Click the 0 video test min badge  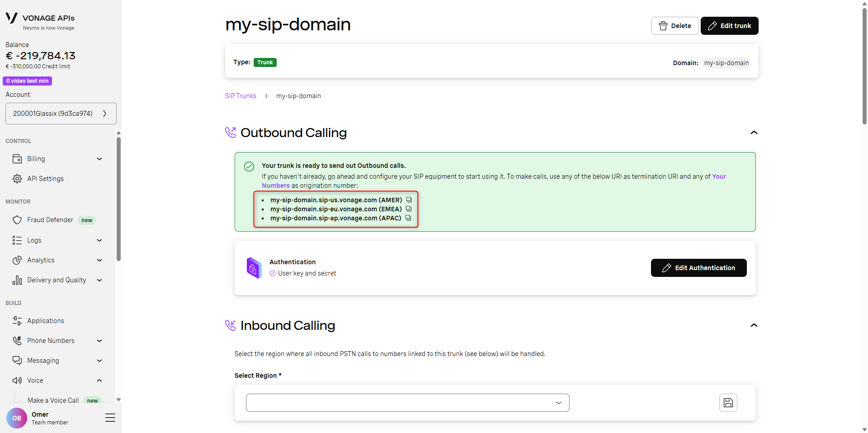point(28,81)
